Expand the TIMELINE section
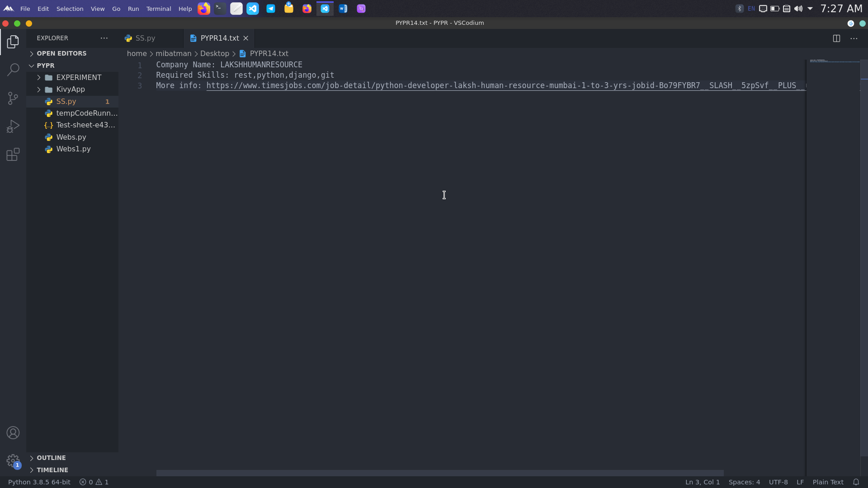 [52, 470]
